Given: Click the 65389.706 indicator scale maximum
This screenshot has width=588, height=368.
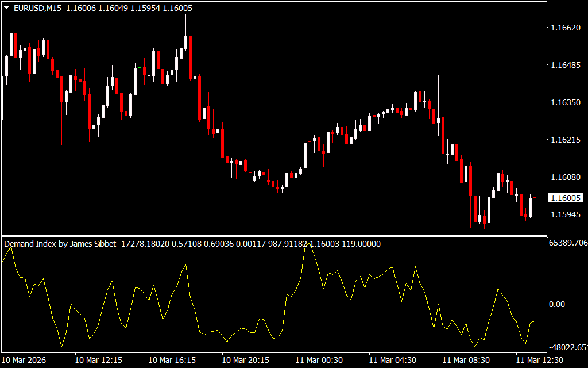Looking at the screenshot, I should point(568,243).
